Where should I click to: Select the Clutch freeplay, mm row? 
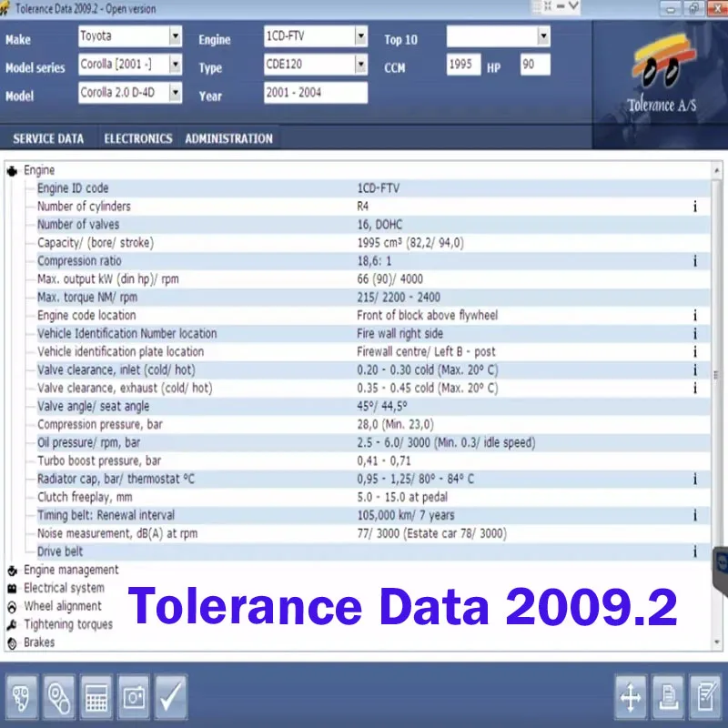(x=374, y=497)
